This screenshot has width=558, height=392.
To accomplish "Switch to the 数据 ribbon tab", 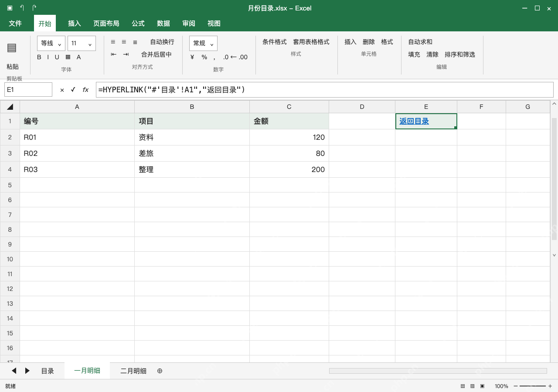I will 163,24.
